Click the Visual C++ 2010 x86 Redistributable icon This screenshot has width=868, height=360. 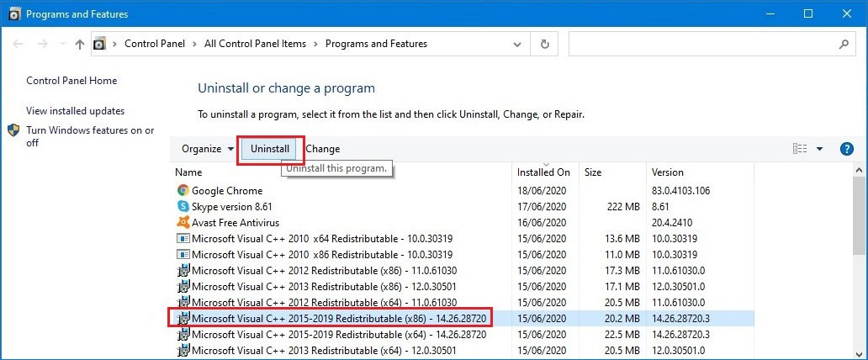(183, 255)
